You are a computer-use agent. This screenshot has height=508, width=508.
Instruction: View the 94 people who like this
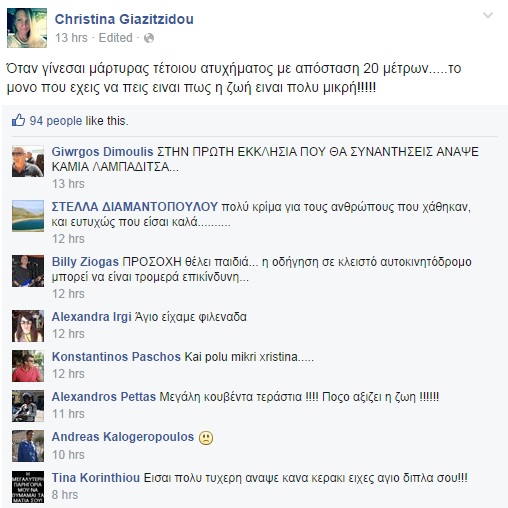[56, 121]
